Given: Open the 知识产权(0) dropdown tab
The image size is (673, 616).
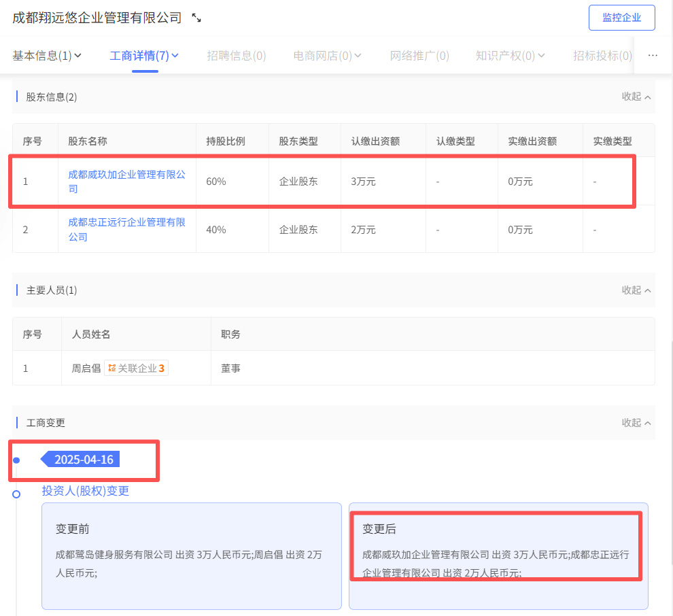Looking at the screenshot, I should click(510, 56).
